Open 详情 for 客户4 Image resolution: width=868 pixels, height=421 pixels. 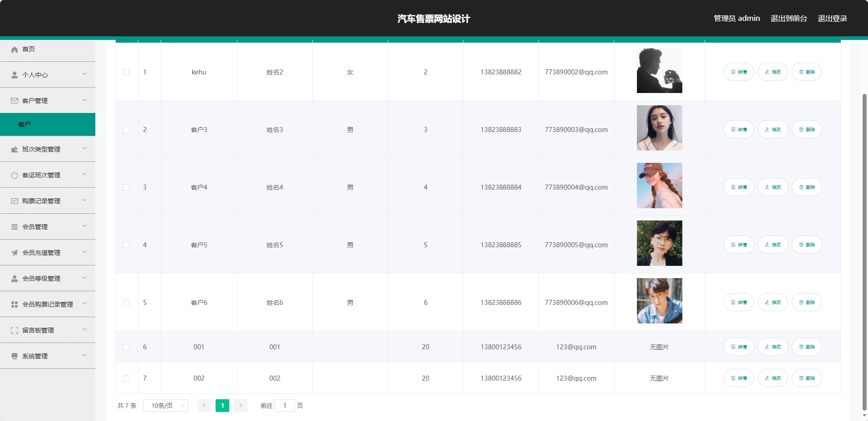click(739, 187)
